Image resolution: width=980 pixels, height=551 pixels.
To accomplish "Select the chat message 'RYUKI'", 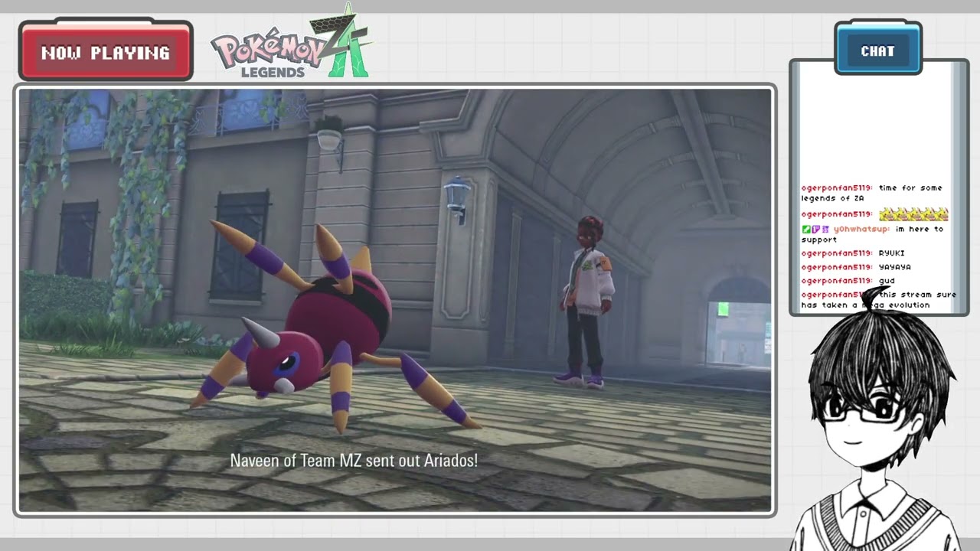I will 892,253.
